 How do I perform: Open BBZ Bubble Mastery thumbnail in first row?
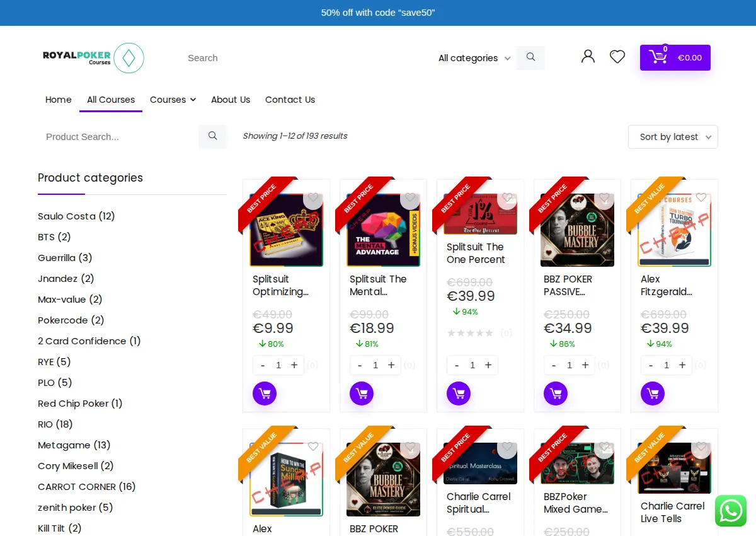coord(577,230)
